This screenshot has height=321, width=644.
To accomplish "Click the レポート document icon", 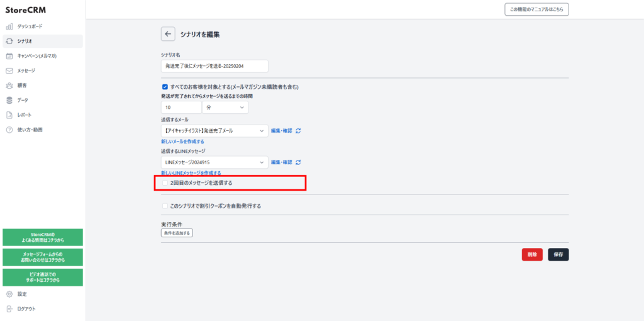I will coord(9,115).
